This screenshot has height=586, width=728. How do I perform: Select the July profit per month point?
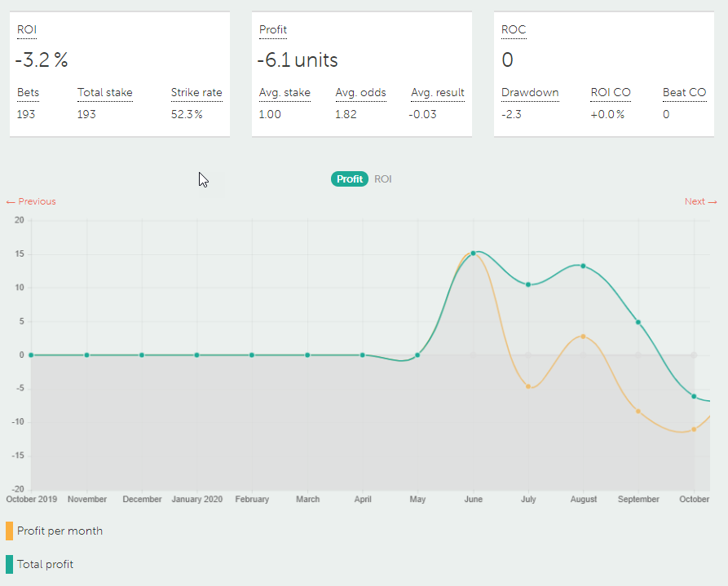[528, 386]
